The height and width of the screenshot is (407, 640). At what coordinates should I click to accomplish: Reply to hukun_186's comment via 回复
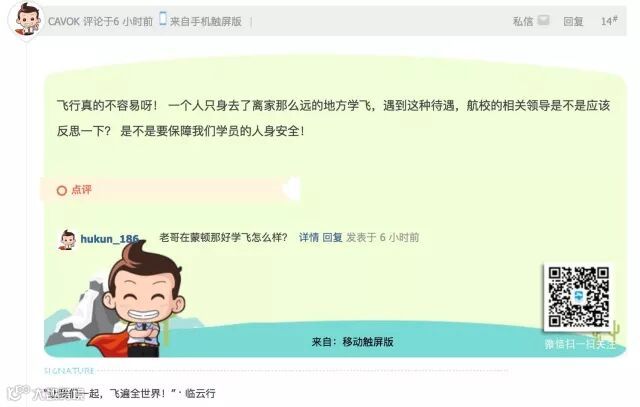tap(332, 237)
